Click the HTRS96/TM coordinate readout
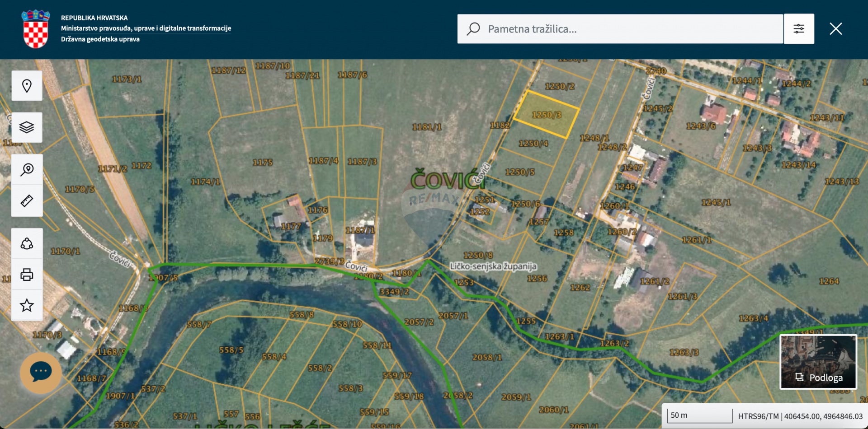Image resolution: width=868 pixels, height=429 pixels. (800, 416)
